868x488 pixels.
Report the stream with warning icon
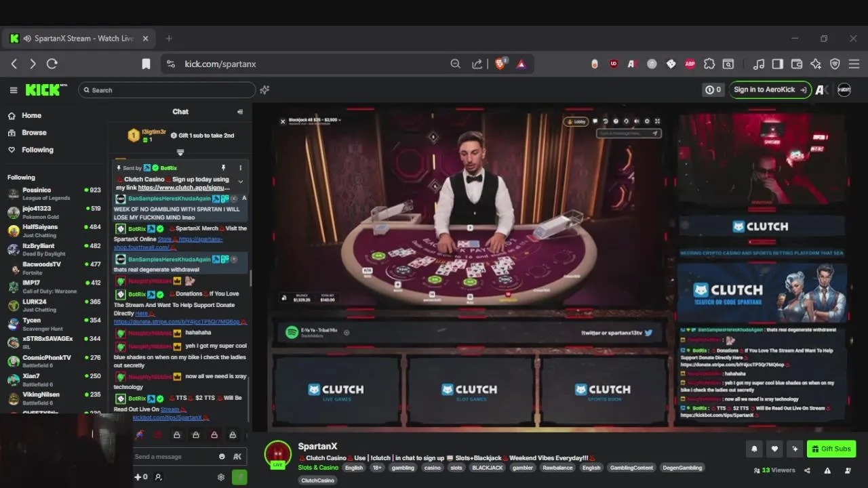point(827,470)
